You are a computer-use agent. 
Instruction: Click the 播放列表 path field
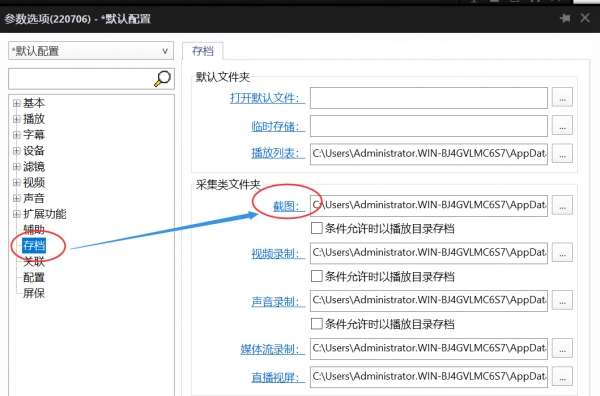coord(429,154)
